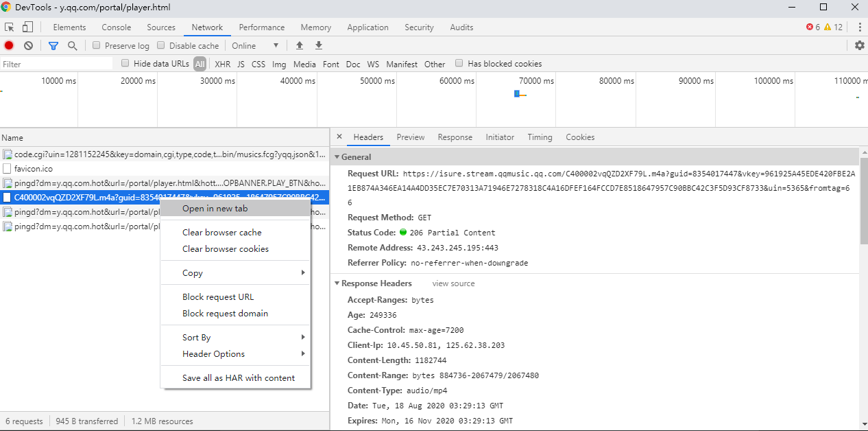Open the Response tab

[x=455, y=137]
